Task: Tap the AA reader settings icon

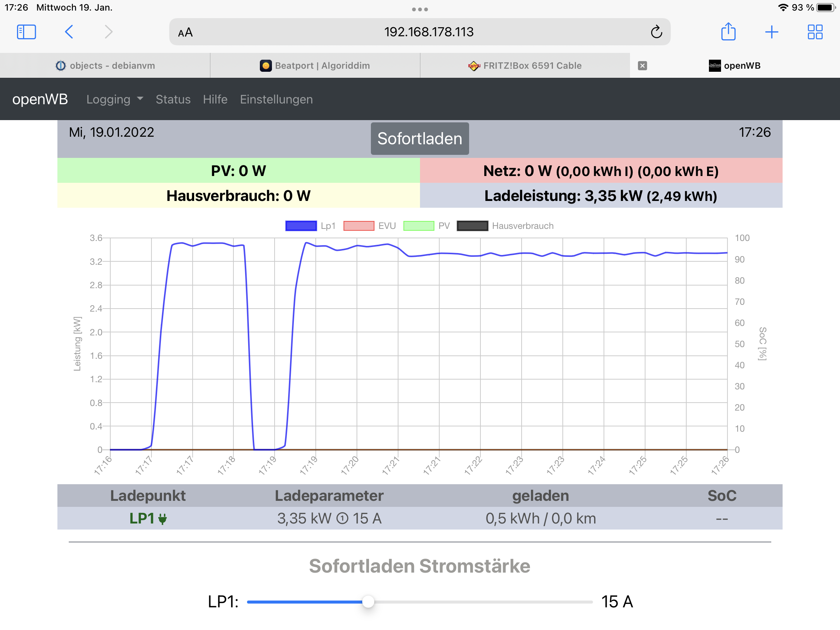Action: [185, 32]
